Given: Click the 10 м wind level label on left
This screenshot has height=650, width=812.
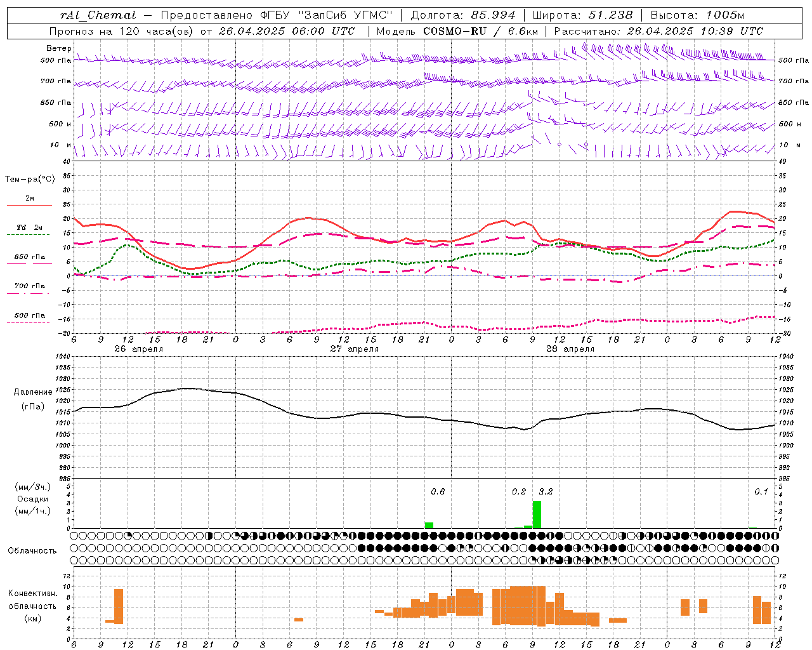Looking at the screenshot, I should click(61, 145).
